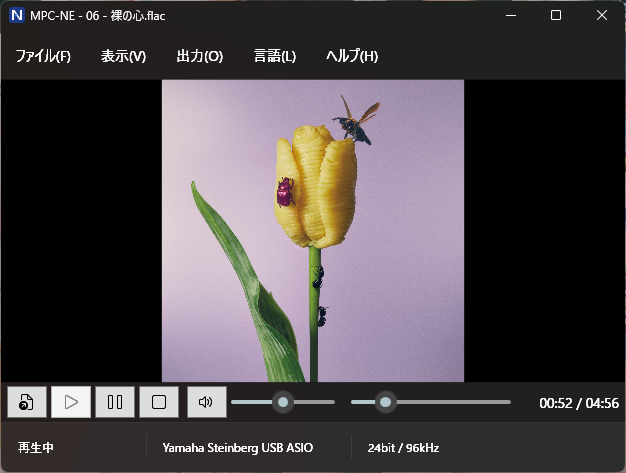Click the playback seek slider knob
The height and width of the screenshot is (473, 626).
[x=385, y=402]
